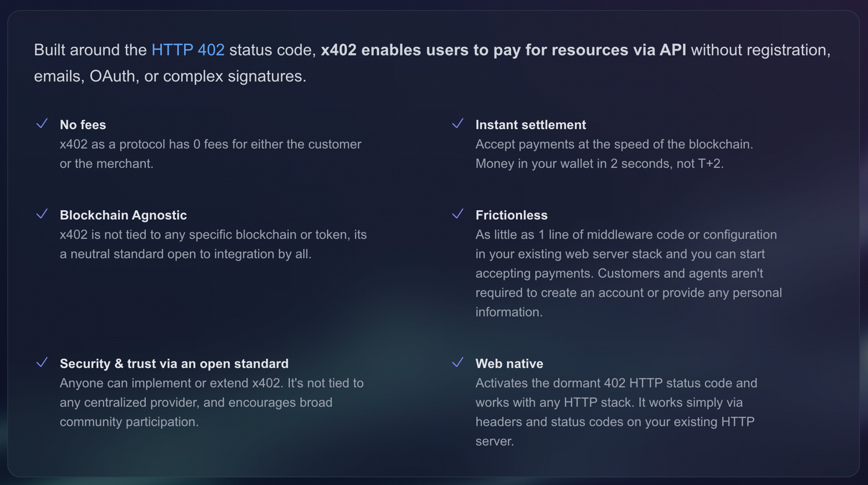Click the checkmark in the left column, middle row
This screenshot has height=485, width=868.
pos(42,214)
